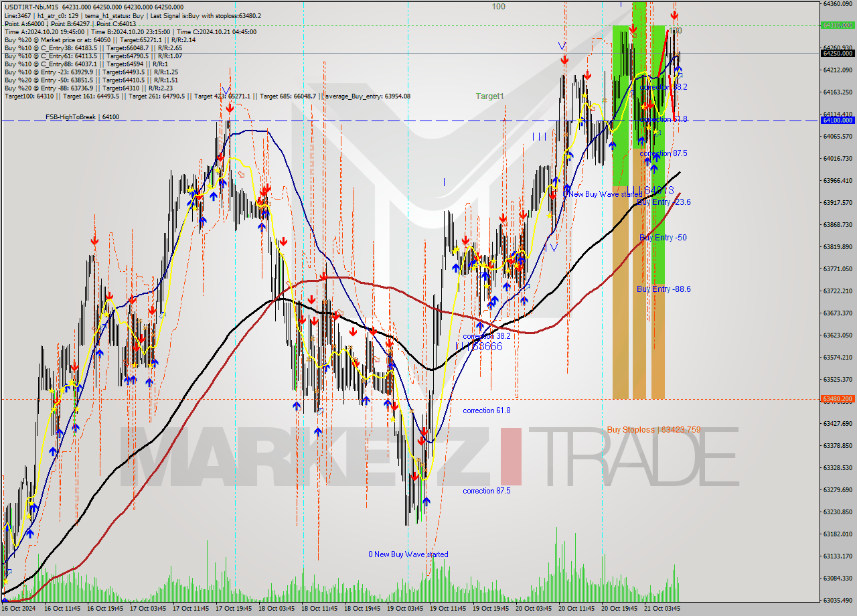Select the Buy Entry -88.6 label
The width and height of the screenshot is (857, 616).
(664, 289)
